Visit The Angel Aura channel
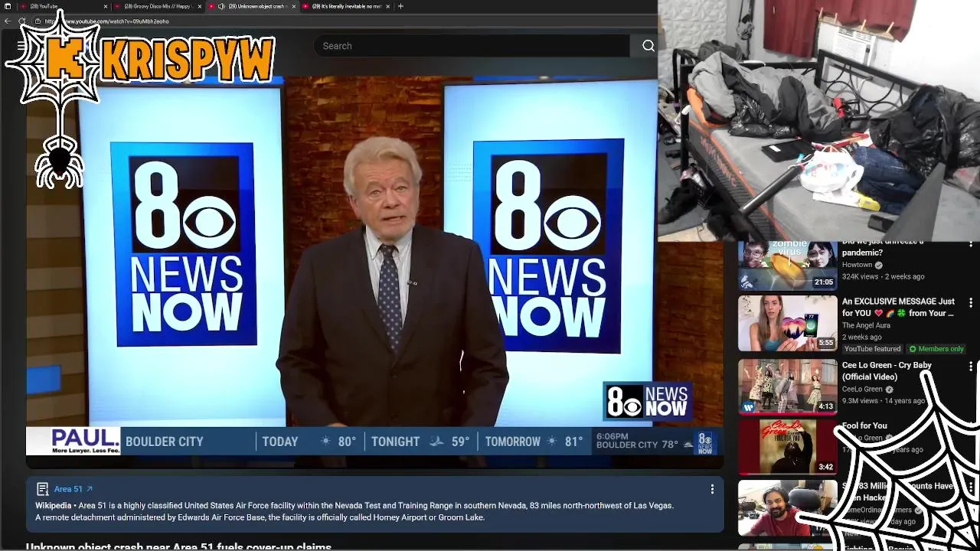The width and height of the screenshot is (980, 551). tap(866, 325)
